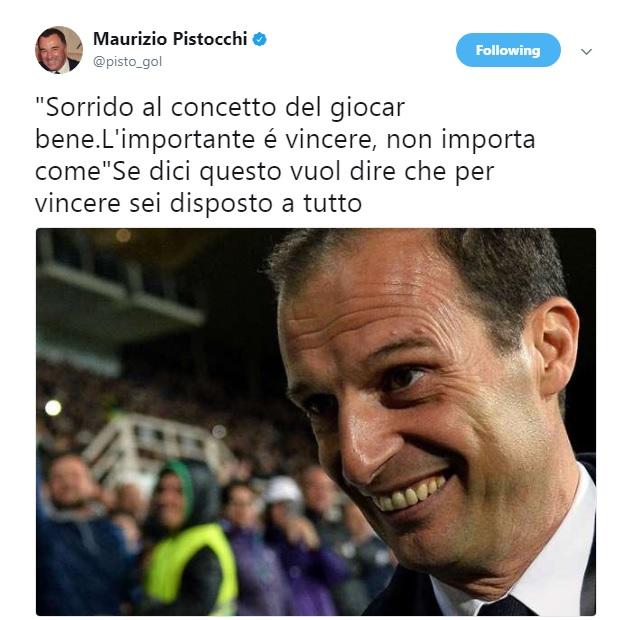
Task: Click the tweet line "vincere sei disposto a tutto"
Action: [x=198, y=203]
